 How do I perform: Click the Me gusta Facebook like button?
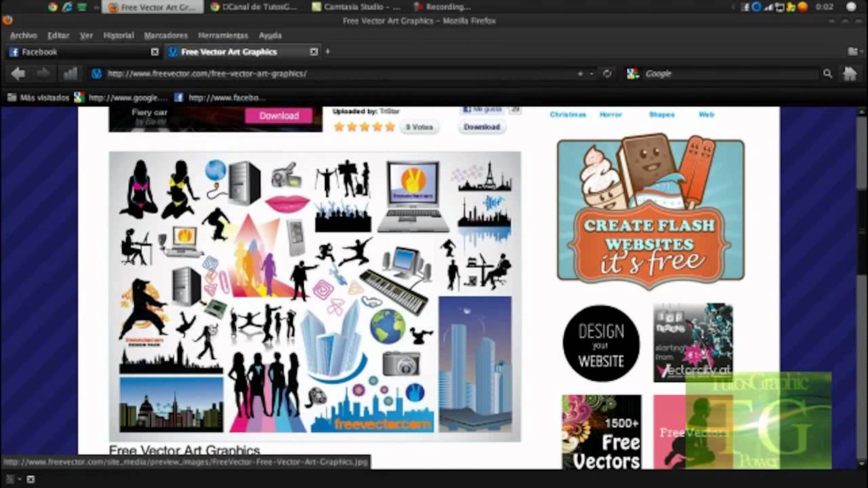[x=483, y=110]
